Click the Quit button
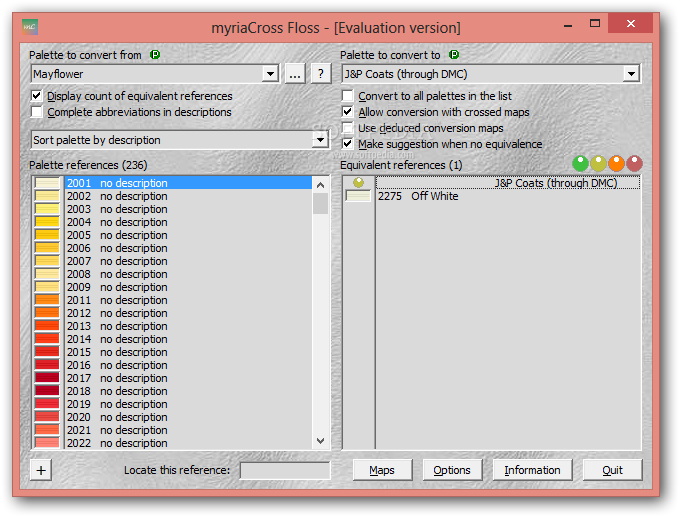This screenshot has height=517, width=680. 612,470
